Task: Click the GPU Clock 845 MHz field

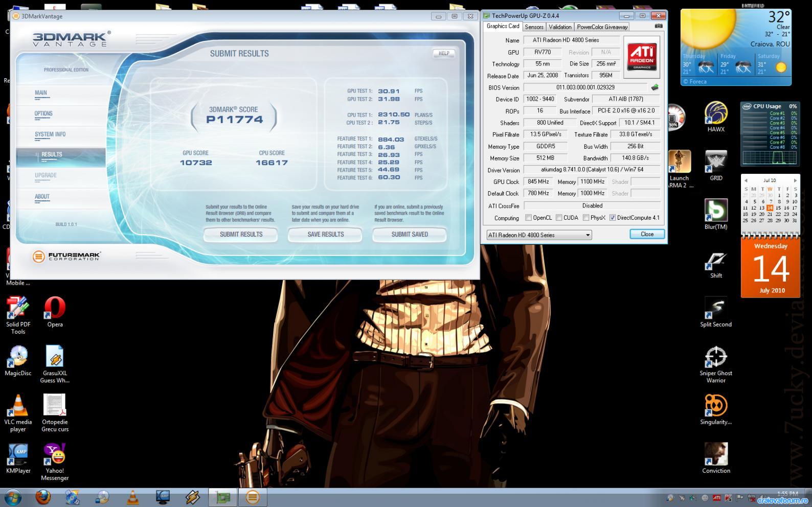Action: pyautogui.click(x=538, y=181)
